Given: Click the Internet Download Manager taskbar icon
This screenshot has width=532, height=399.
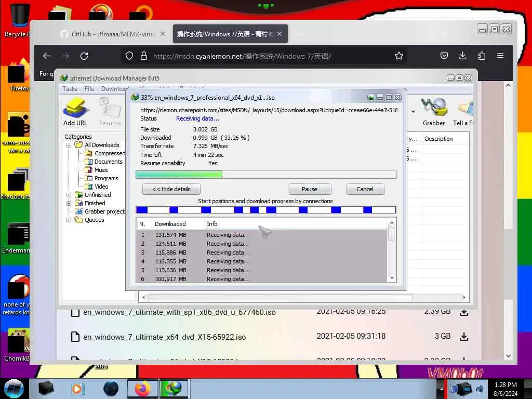Looking at the screenshot, I should point(173,389).
